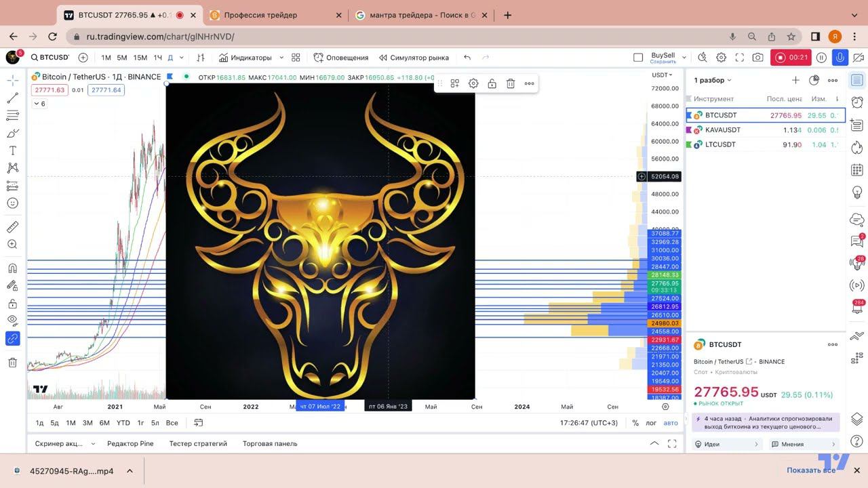Open the Редактор Pine tab
Image resolution: width=868 pixels, height=488 pixels.
coord(130,444)
